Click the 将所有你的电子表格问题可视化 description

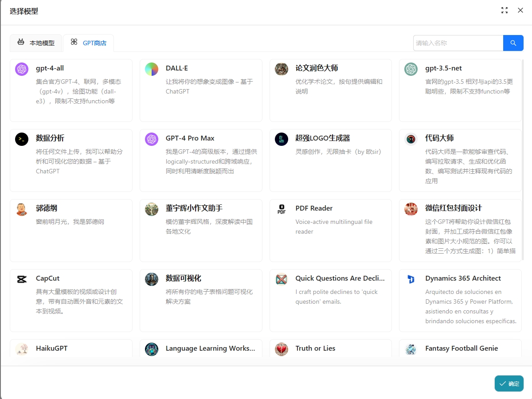pos(209,297)
